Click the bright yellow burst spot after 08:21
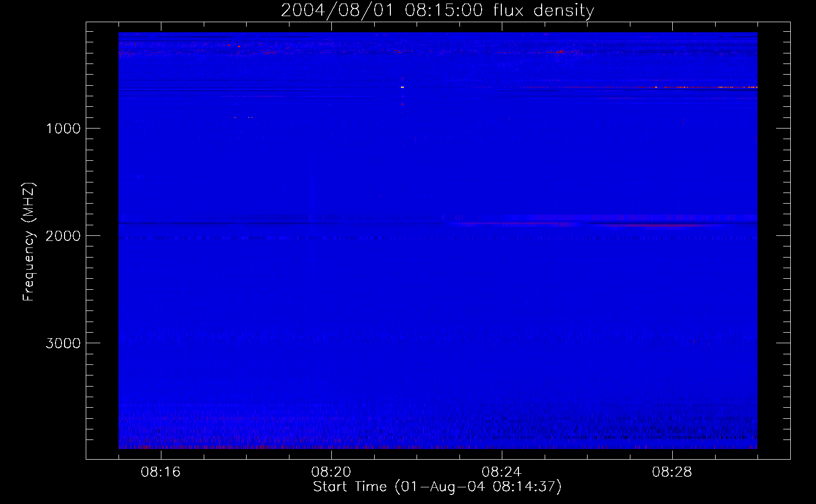The image size is (816, 504). point(402,87)
